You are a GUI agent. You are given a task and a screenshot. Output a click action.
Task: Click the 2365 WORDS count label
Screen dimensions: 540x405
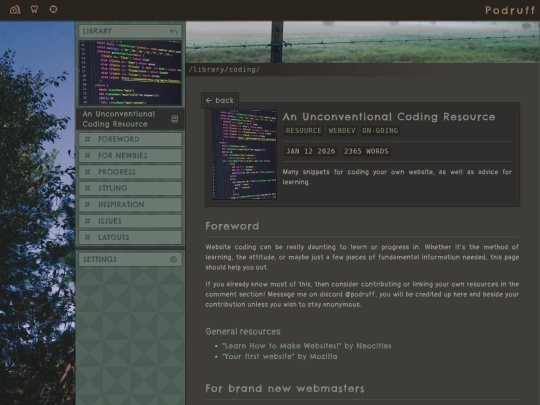366,151
